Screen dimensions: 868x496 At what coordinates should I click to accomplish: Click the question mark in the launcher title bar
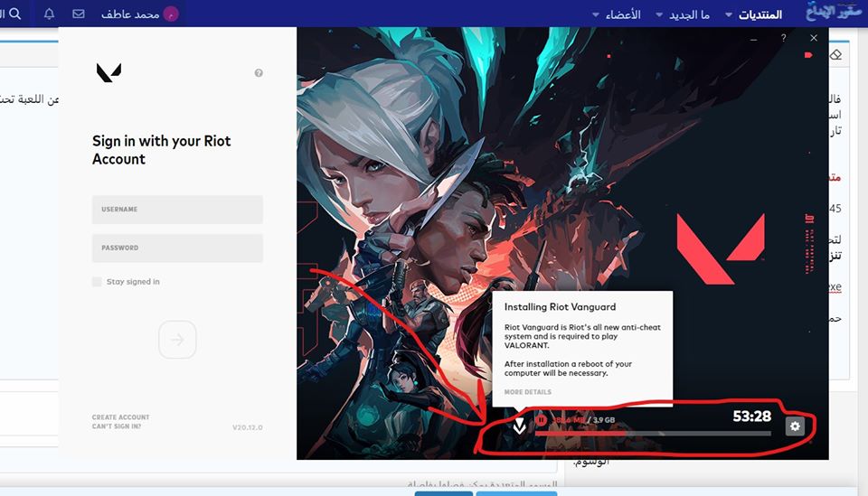[x=783, y=38]
